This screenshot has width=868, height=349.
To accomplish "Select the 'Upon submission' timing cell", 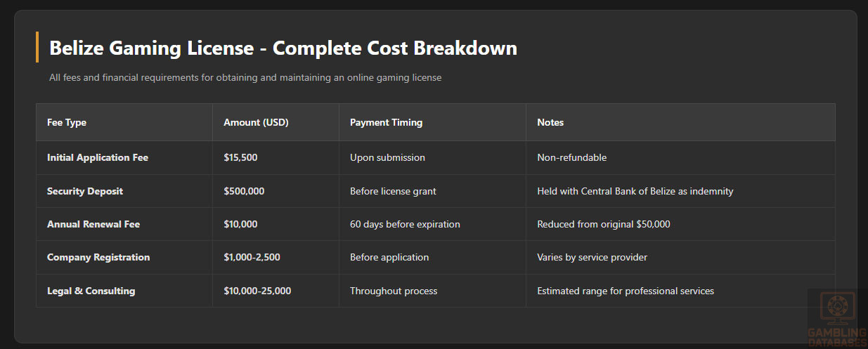I will [387, 157].
